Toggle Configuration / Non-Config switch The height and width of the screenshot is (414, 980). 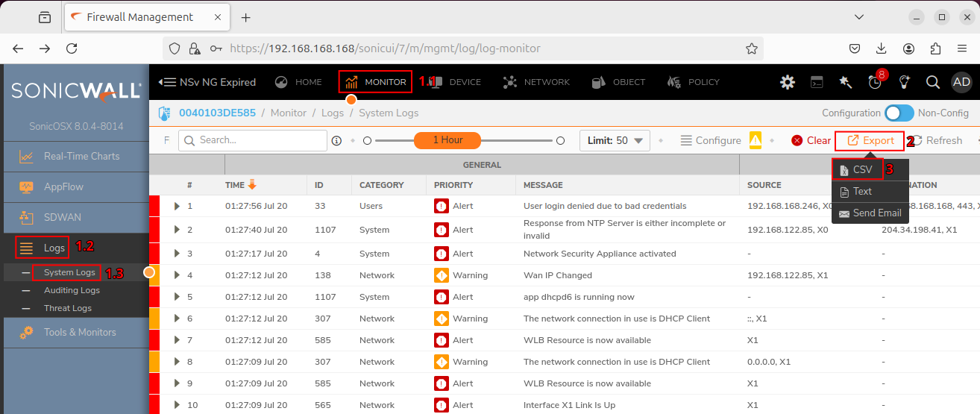(899, 113)
